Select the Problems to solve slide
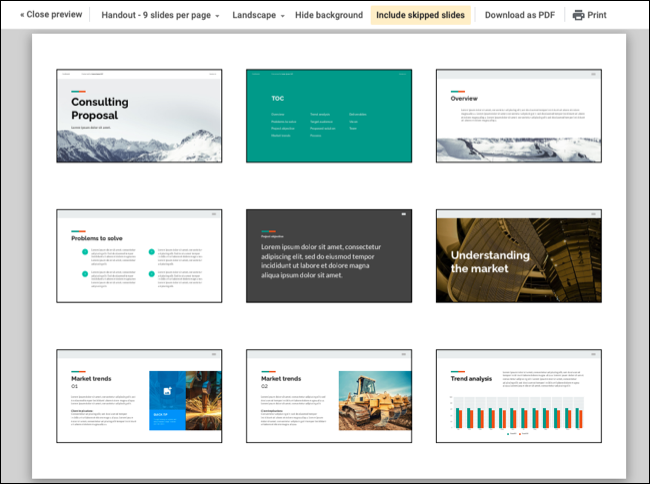650x484 pixels. 139,256
